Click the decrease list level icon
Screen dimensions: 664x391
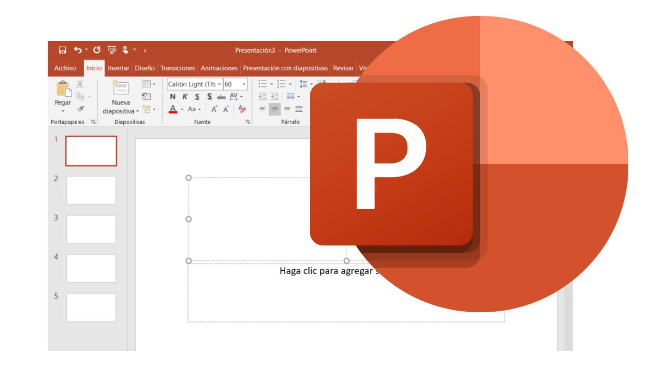(x=263, y=97)
